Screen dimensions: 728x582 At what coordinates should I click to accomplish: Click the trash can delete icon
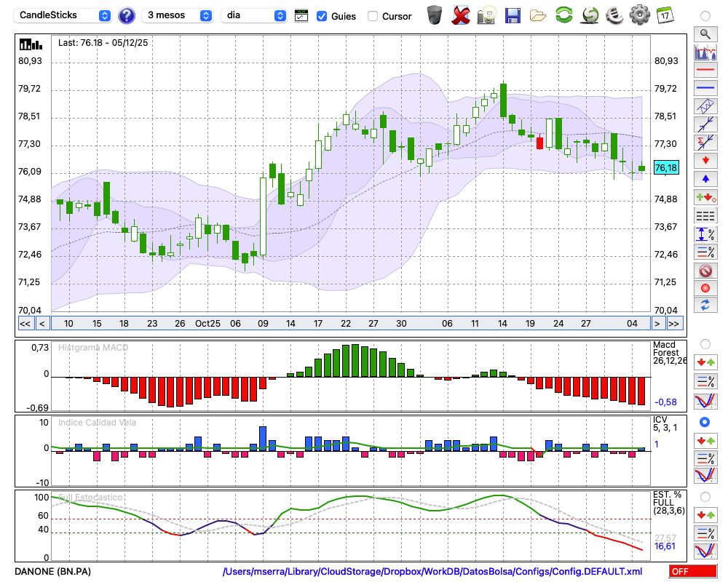pyautogui.click(x=435, y=15)
